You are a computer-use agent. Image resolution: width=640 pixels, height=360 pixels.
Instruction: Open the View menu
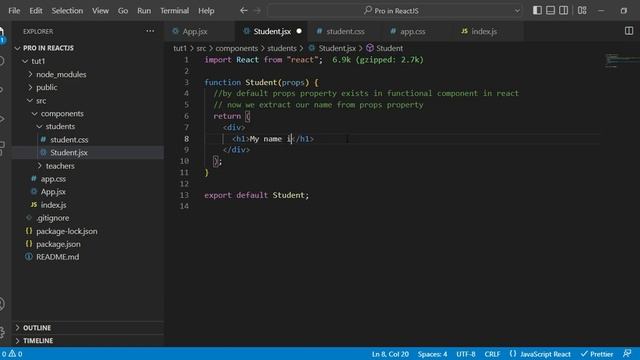(x=100, y=11)
